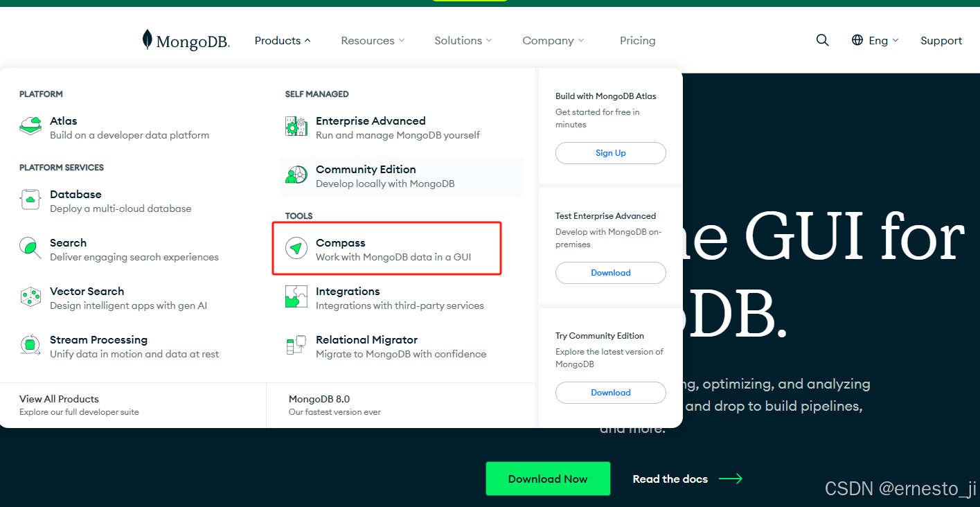Click 'Build on a developer data platform' text
Viewport: 980px width, 507px height.
tap(130, 135)
